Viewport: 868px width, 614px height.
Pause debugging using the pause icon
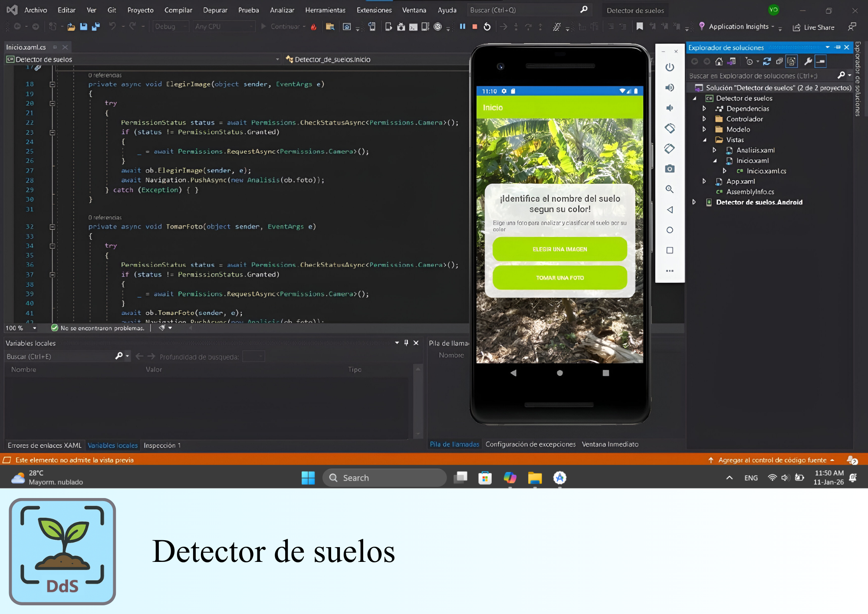[x=463, y=26]
